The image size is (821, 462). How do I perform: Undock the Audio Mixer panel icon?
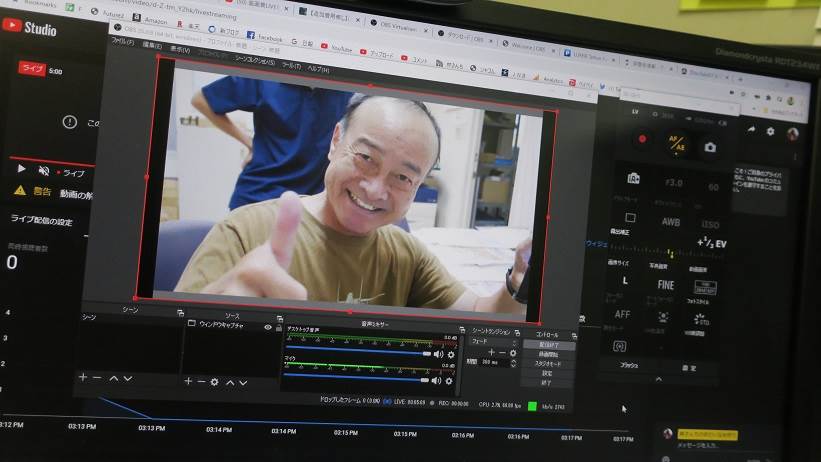462,329
